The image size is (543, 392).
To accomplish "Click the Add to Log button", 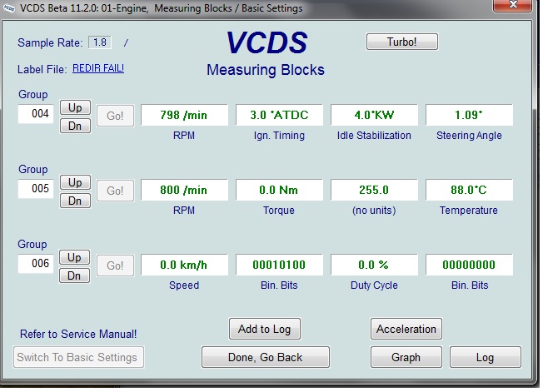I will [x=265, y=329].
